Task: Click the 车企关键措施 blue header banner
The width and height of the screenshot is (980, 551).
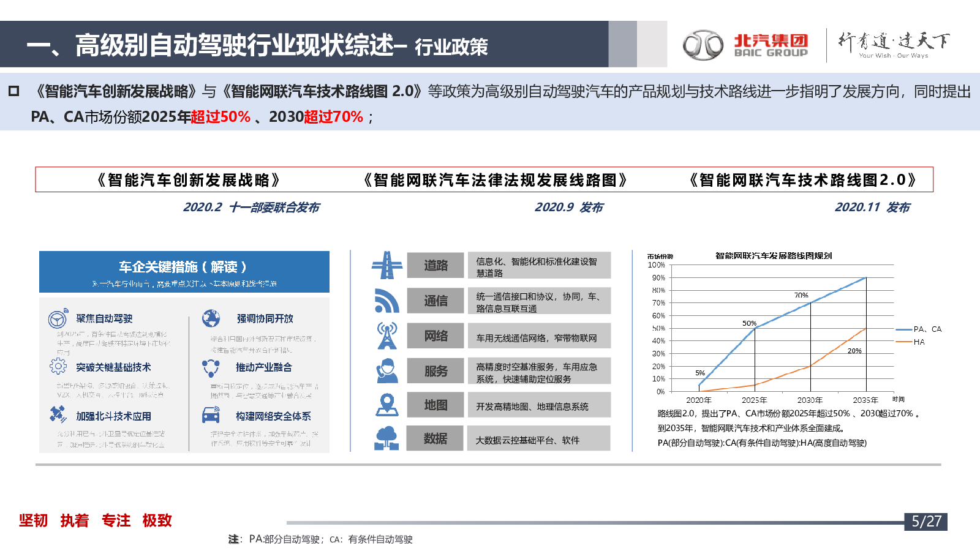Action: pyautogui.click(x=184, y=272)
